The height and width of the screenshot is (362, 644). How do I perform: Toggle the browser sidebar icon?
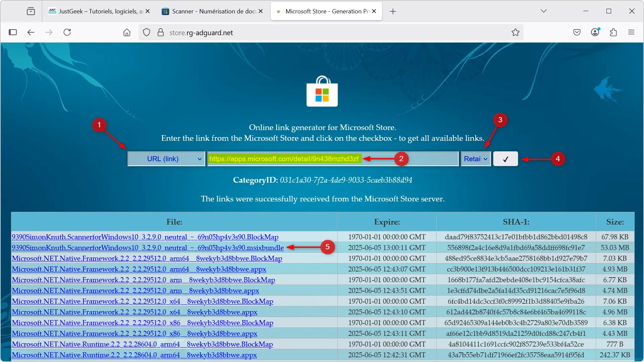[x=13, y=32]
